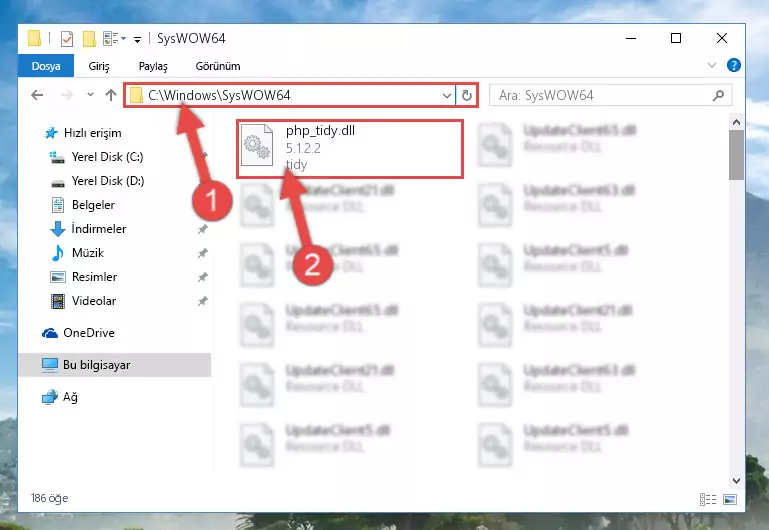Select Bu bilgisayar in the sidebar
769x530 pixels.
pyautogui.click(x=115, y=365)
